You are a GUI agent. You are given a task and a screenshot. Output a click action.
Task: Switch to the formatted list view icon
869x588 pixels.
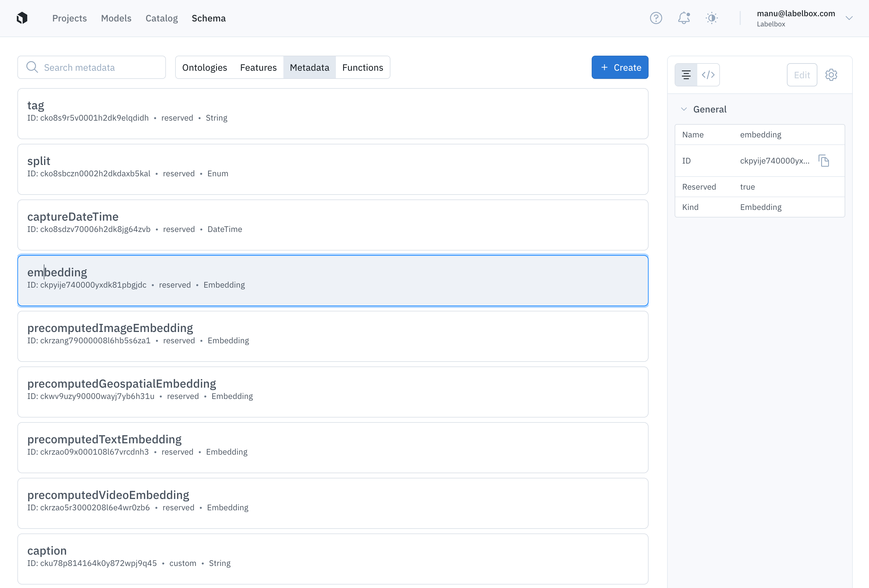coord(686,75)
